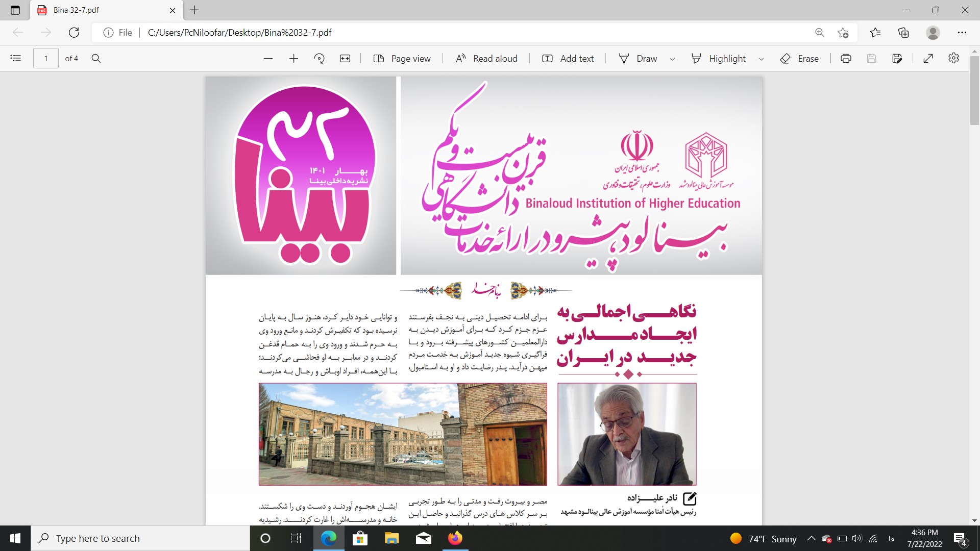Viewport: 980px width, 551px height.
Task: Search in PDF with magnifier icon
Action: click(x=96, y=59)
